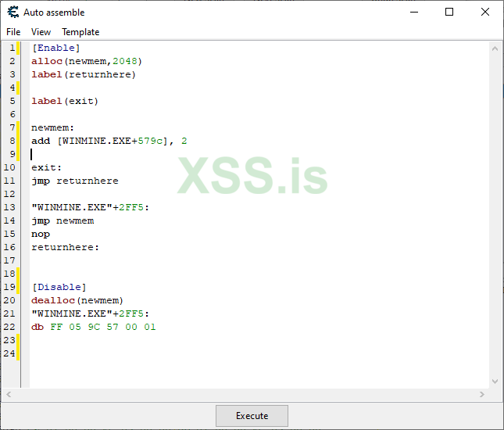Screen dimensions: 504x430
Task: Click line number 17 in the gutter
Action: tap(9, 260)
